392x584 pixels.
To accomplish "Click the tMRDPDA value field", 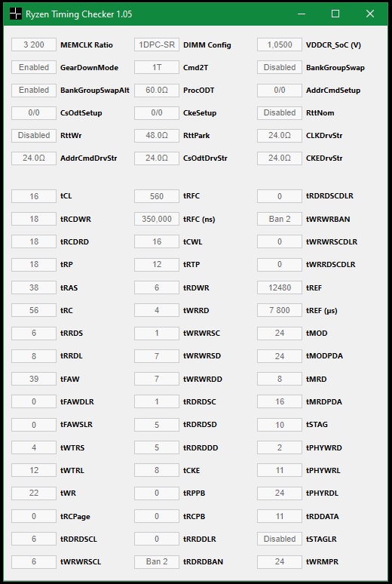I will coord(280,401).
